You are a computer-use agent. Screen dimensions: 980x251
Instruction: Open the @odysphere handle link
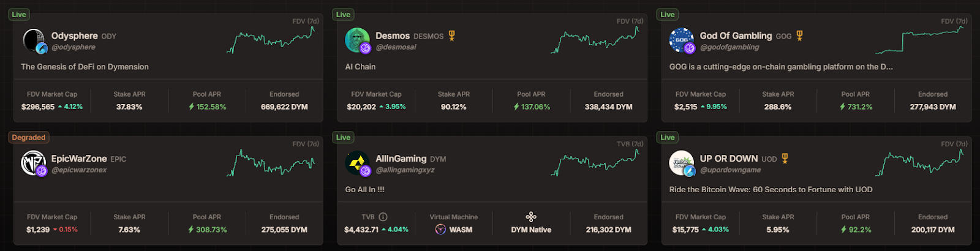click(x=73, y=47)
